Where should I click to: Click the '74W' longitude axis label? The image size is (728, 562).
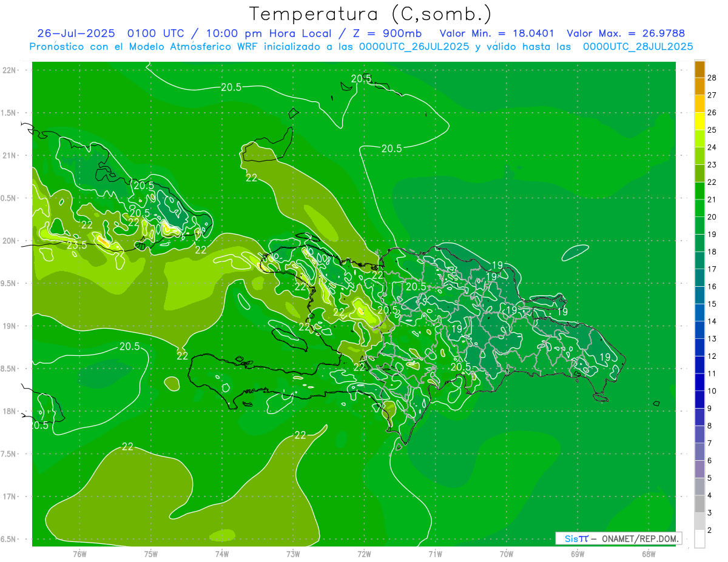coord(221,554)
